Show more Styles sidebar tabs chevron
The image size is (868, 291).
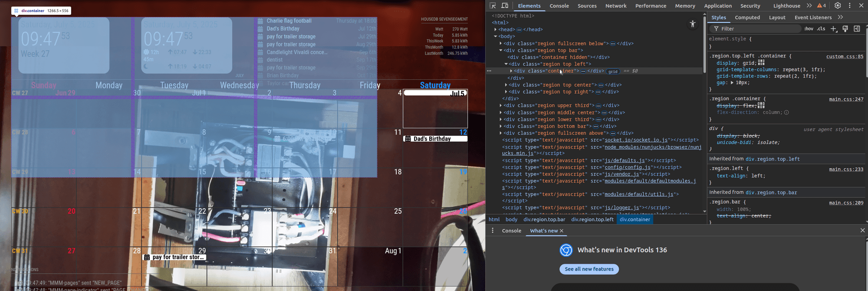[840, 17]
